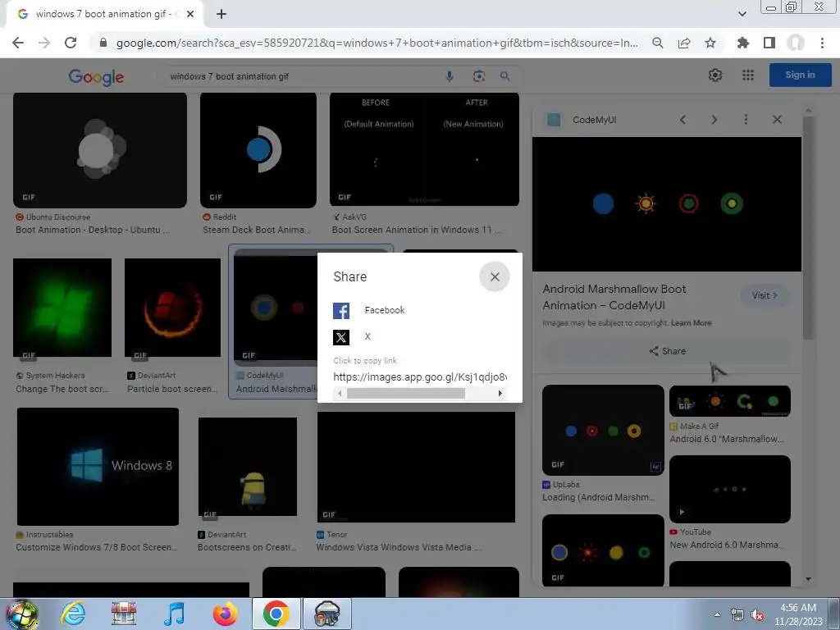Screen dimensions: 840x630
Task: Show next image in preview panel
Action: coord(714,120)
